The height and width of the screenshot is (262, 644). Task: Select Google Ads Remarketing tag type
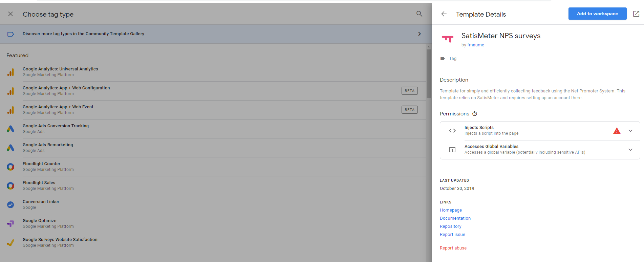pyautogui.click(x=213, y=148)
